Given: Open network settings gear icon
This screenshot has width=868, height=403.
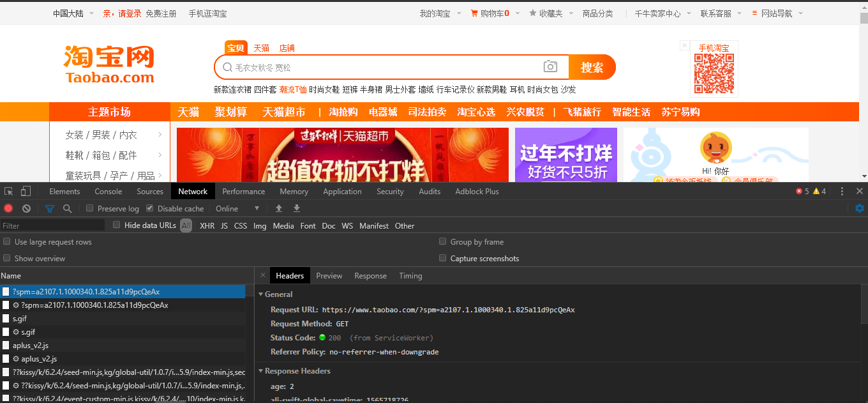Looking at the screenshot, I should [x=859, y=208].
